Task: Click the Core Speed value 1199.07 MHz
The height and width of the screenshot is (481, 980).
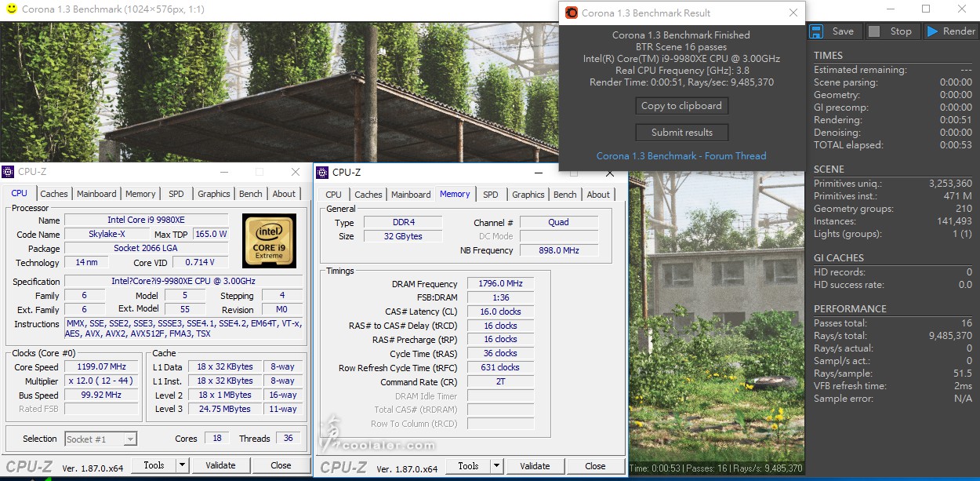Action: click(102, 366)
